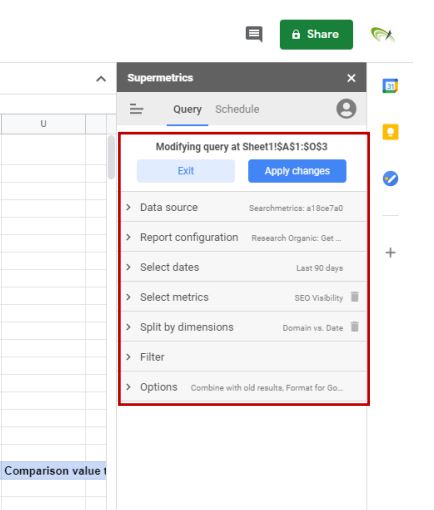Image resolution: width=434 pixels, height=510 pixels.
Task: Expand the Filter section
Action: click(x=243, y=357)
